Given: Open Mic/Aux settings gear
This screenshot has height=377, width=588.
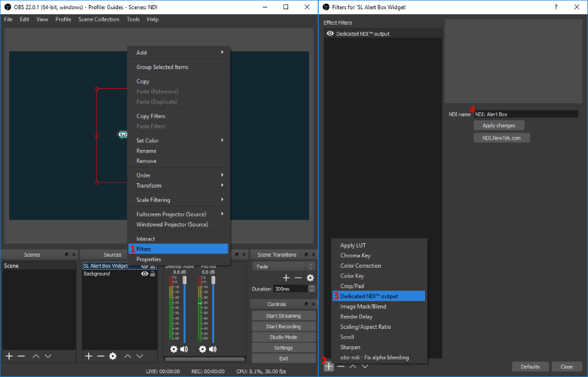Looking at the screenshot, I should coord(202,349).
